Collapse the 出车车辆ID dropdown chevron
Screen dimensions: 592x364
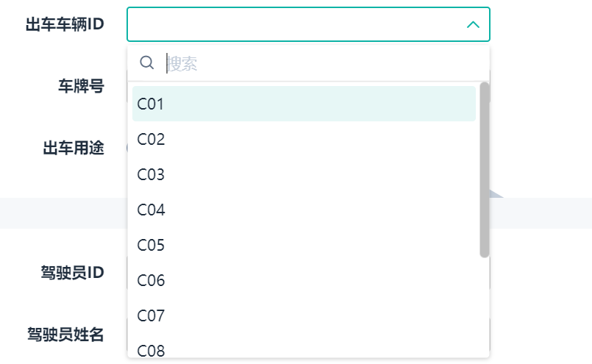tap(474, 25)
